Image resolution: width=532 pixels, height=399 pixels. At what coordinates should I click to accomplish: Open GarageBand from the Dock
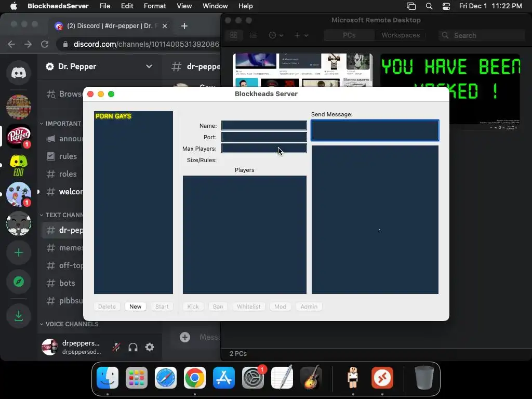coord(311,378)
